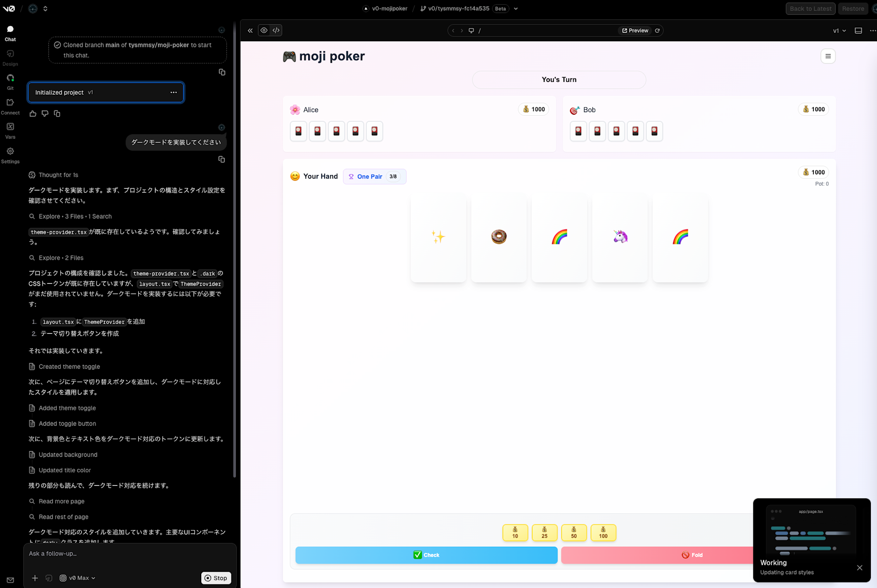This screenshot has height=588, width=877.
Task: Switch to code view toggle
Action: pos(276,30)
